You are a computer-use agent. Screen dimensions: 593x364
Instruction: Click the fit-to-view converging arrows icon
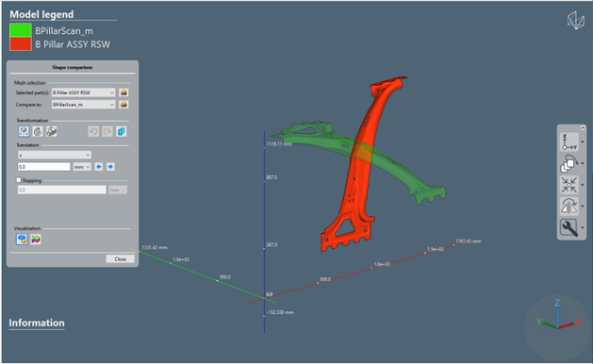(x=569, y=185)
